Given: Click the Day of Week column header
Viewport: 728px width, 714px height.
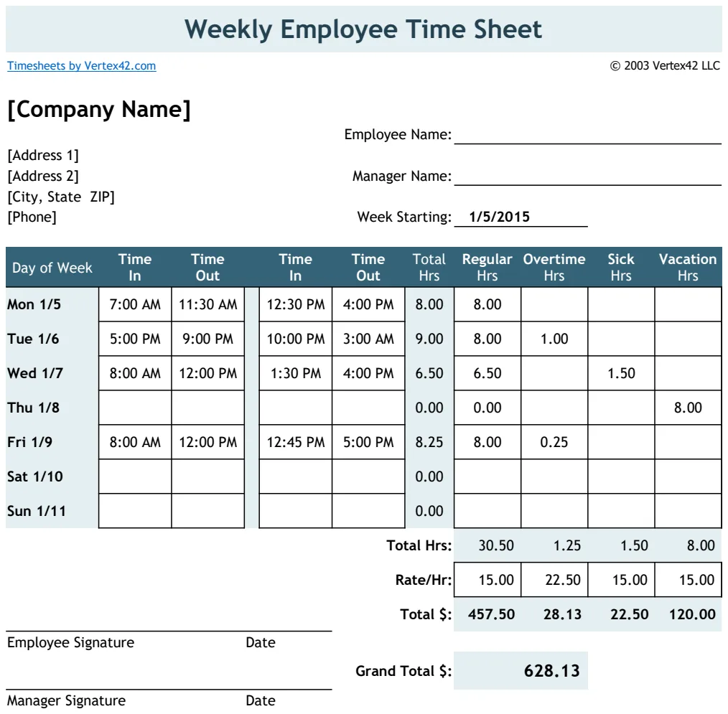Looking at the screenshot, I should tap(52, 268).
